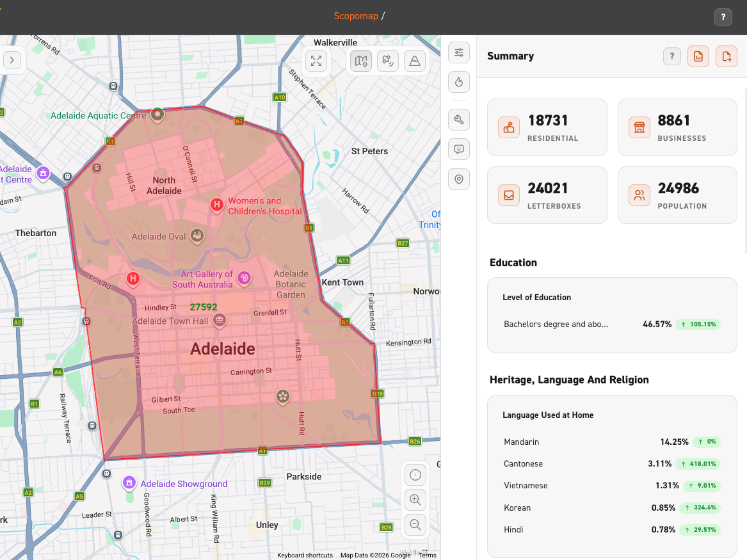This screenshot has height=560, width=747.
Task: Open the feedback chat panel
Action: 459,149
